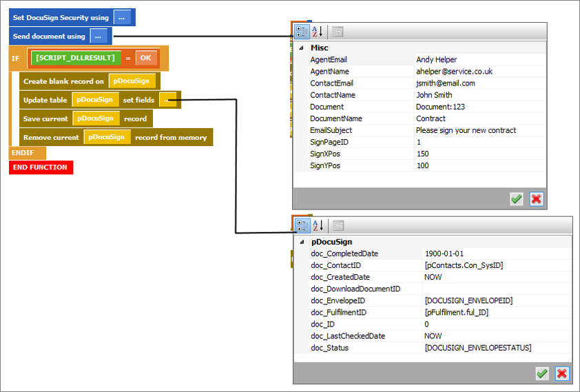Edit doc_ContactID value [pContacts.Con_SysID]
Screen dimensions: 580x392
pyautogui.click(x=497, y=265)
